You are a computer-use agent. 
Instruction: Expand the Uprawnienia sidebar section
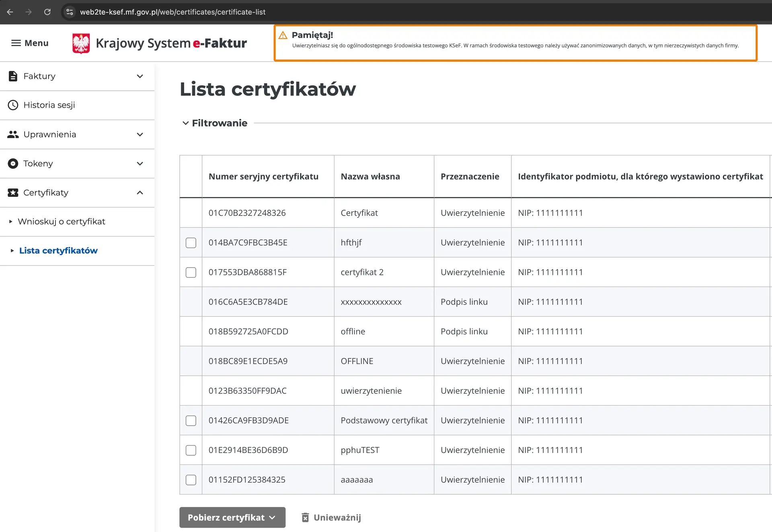140,134
